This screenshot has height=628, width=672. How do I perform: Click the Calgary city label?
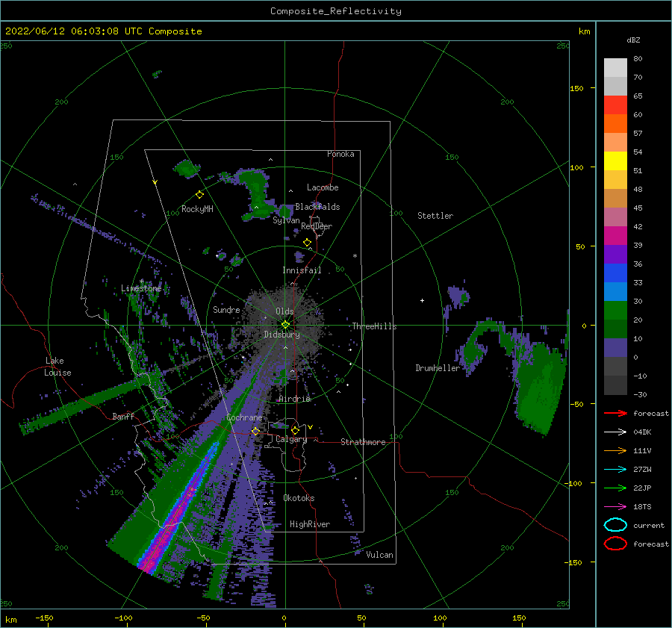click(291, 439)
